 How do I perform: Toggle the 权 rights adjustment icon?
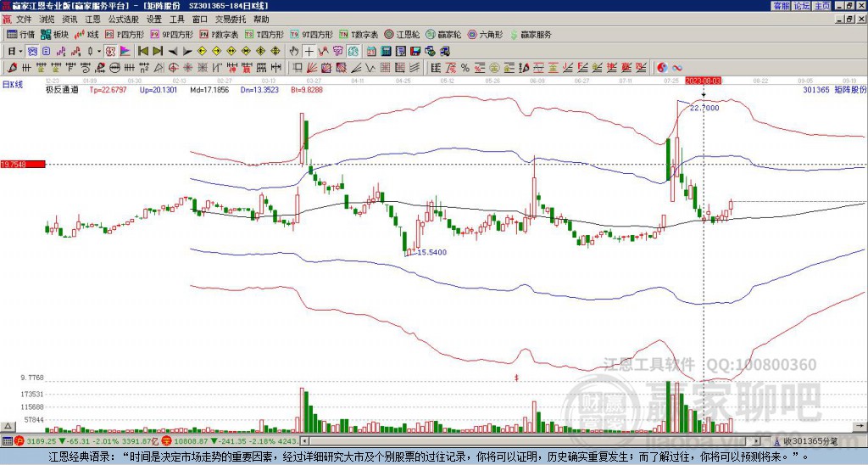(110, 51)
